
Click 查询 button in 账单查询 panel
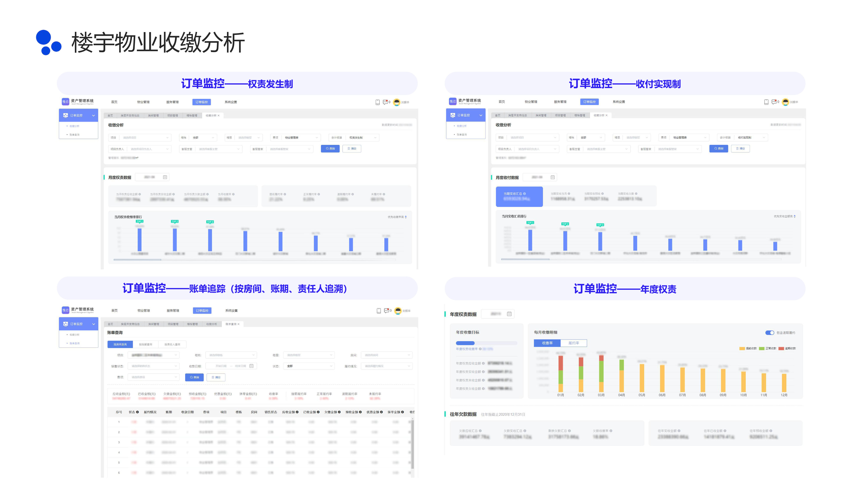[194, 377]
